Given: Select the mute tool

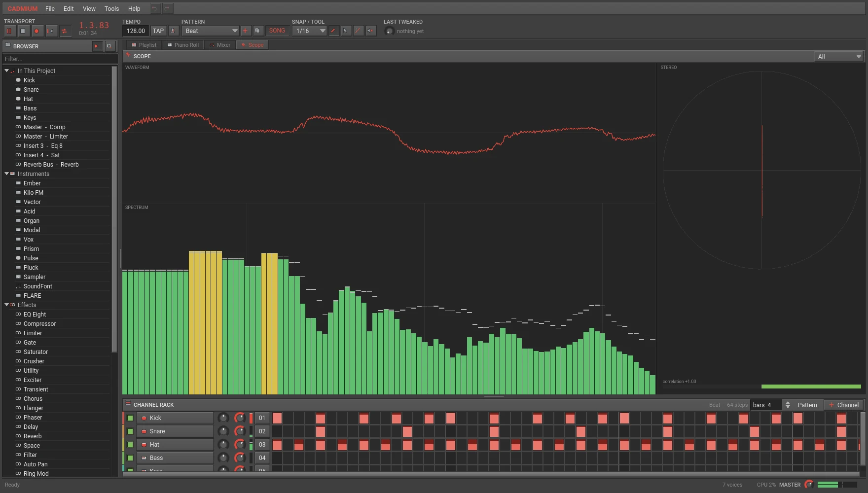Looking at the screenshot, I should pos(371,31).
